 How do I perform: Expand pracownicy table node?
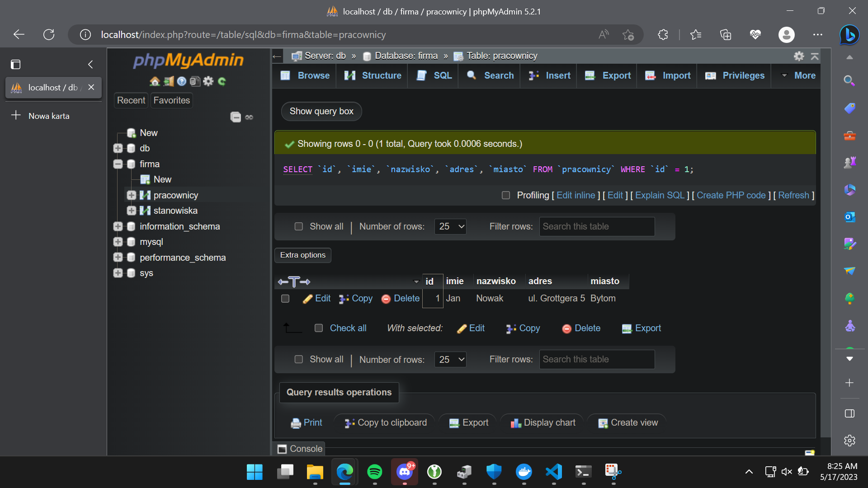(x=132, y=195)
